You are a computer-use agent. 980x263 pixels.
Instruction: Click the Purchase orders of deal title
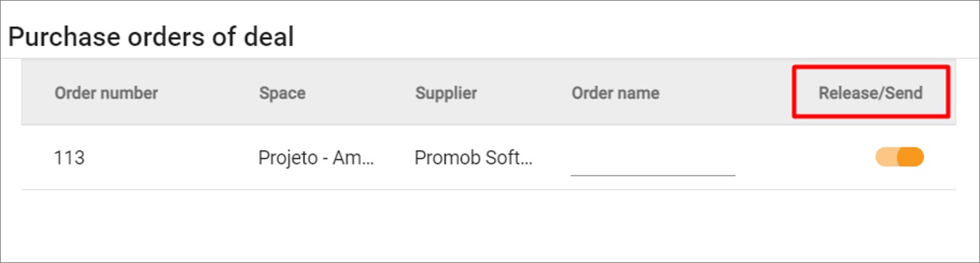point(151,36)
